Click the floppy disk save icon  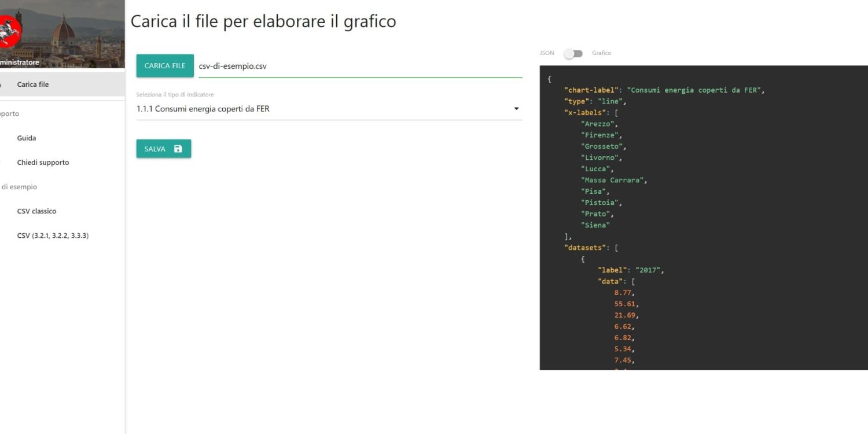coord(178,149)
